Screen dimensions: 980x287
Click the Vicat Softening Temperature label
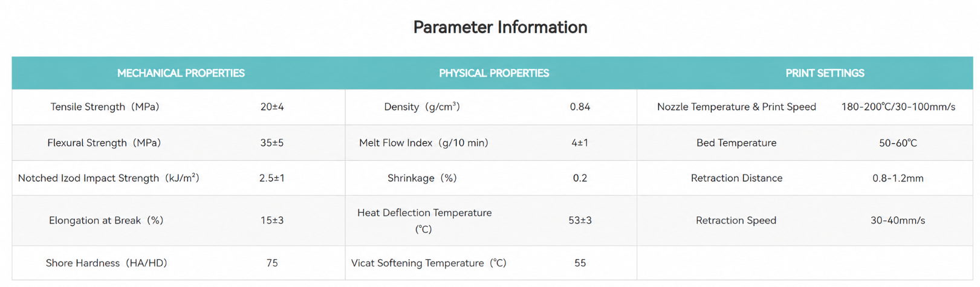[x=429, y=263]
